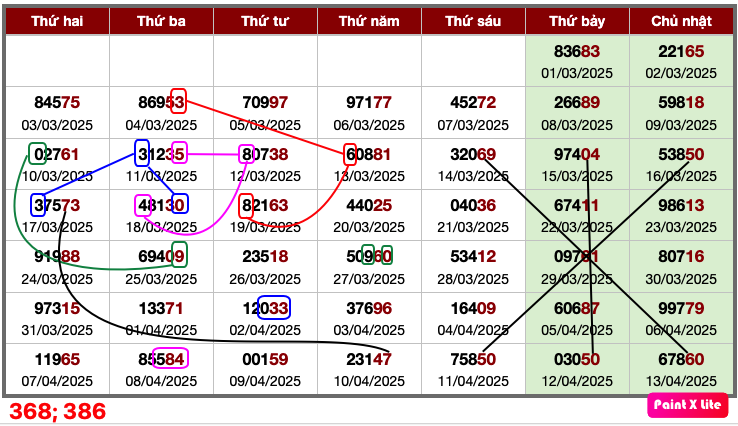Screen dimensions: 738x426
Task: Select the cell dated 01/03/2025
Action: click(577, 61)
